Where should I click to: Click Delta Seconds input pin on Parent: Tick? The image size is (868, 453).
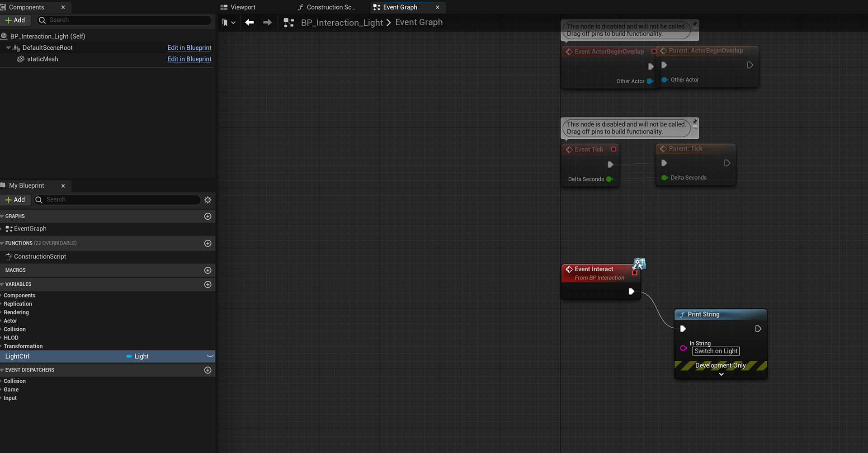click(665, 178)
